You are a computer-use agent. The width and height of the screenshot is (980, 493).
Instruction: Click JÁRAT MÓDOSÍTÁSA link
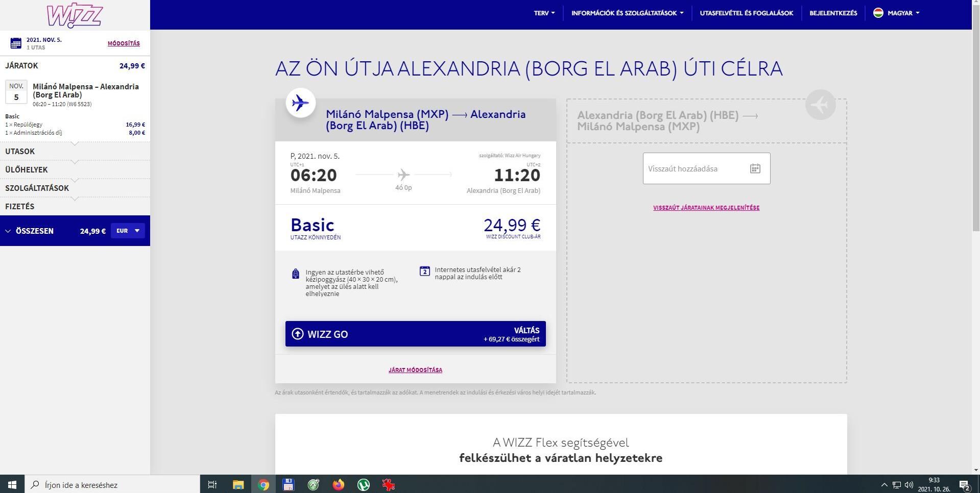click(415, 370)
